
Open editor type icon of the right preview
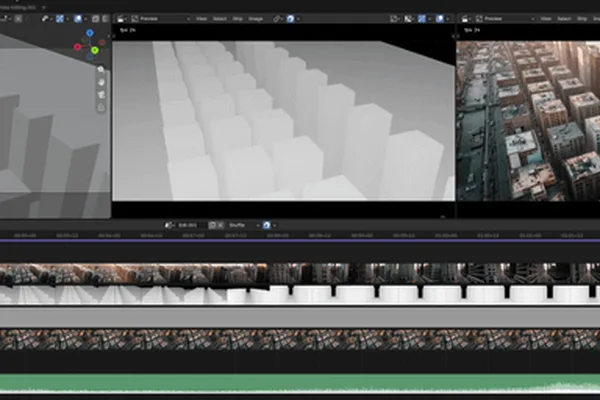click(466, 18)
